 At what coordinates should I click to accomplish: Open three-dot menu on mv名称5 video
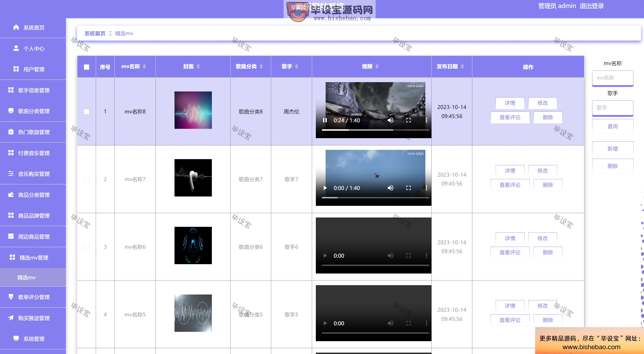(426, 323)
